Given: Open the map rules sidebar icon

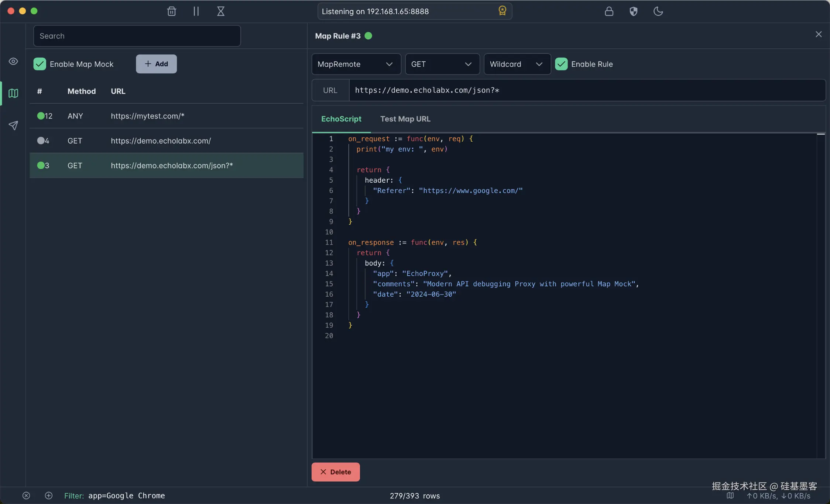Looking at the screenshot, I should pyautogui.click(x=13, y=93).
